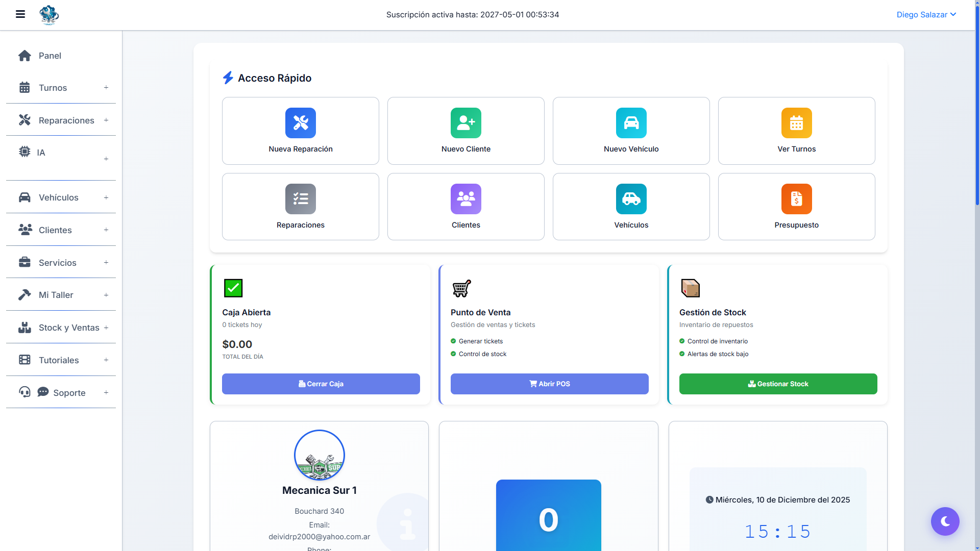Screen dimensions: 980x551
Task: Open Ver Turnos calendar icon
Action: point(796,123)
